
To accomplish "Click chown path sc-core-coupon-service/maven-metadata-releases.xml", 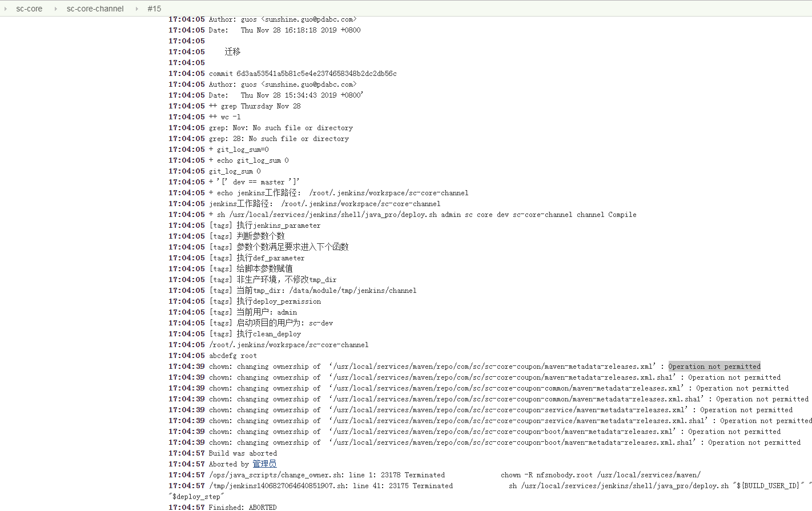I will click(x=508, y=410).
